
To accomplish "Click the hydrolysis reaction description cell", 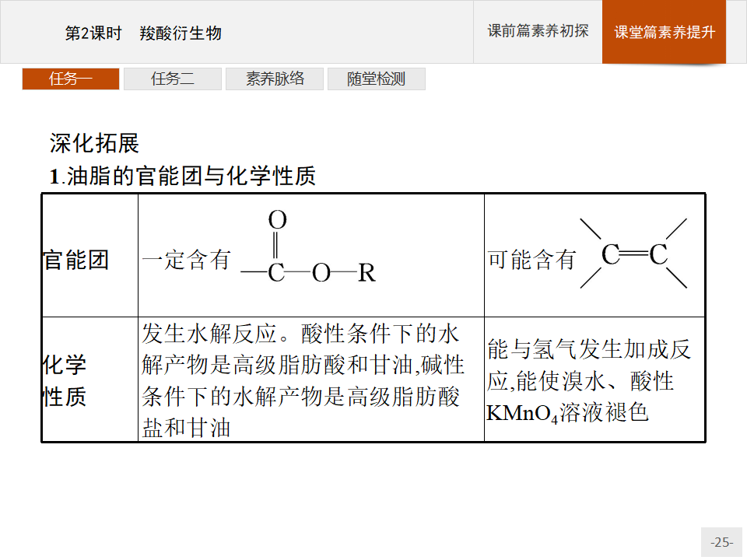I will tap(311, 380).
